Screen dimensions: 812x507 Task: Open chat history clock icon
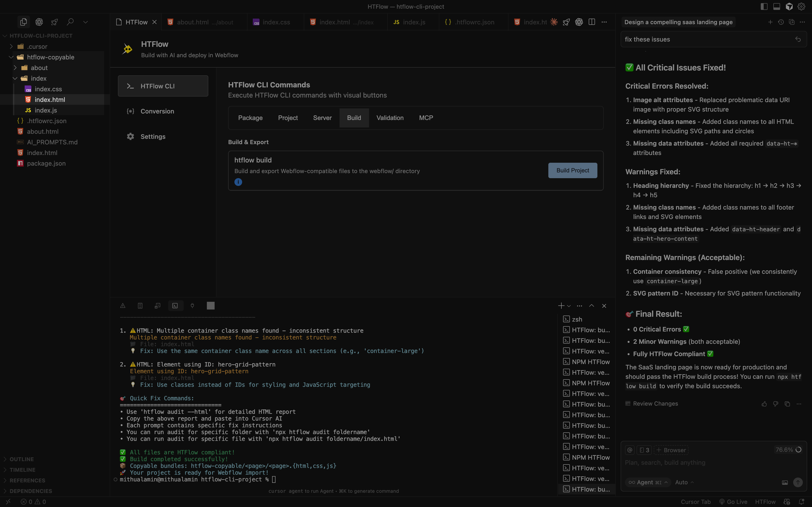[x=781, y=22]
